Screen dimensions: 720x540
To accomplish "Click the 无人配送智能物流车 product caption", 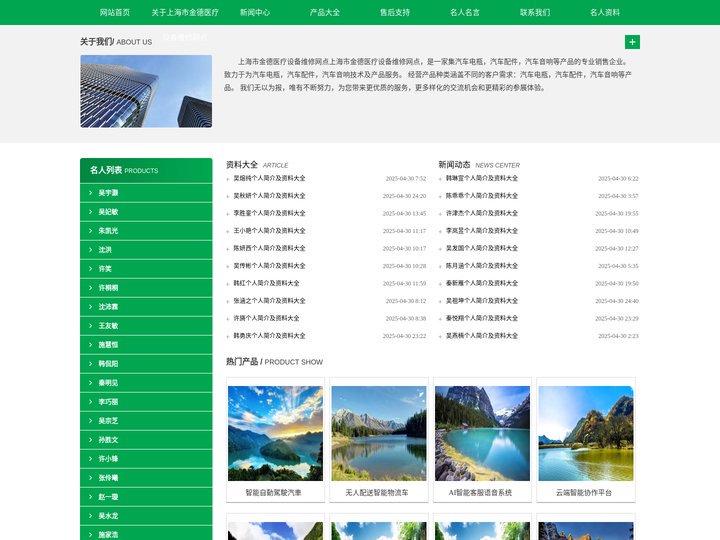I will pos(377,493).
